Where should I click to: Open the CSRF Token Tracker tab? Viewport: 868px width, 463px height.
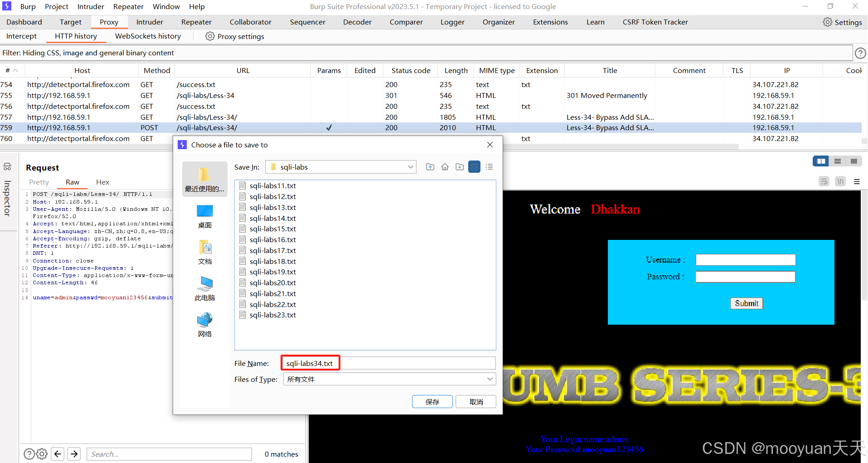[655, 22]
